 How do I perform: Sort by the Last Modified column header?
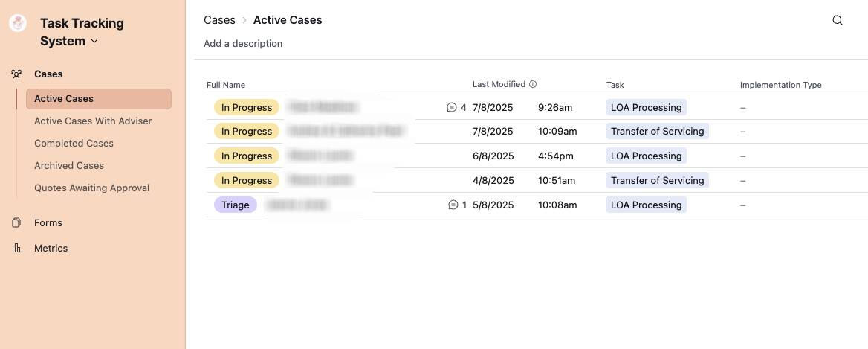[x=499, y=84]
